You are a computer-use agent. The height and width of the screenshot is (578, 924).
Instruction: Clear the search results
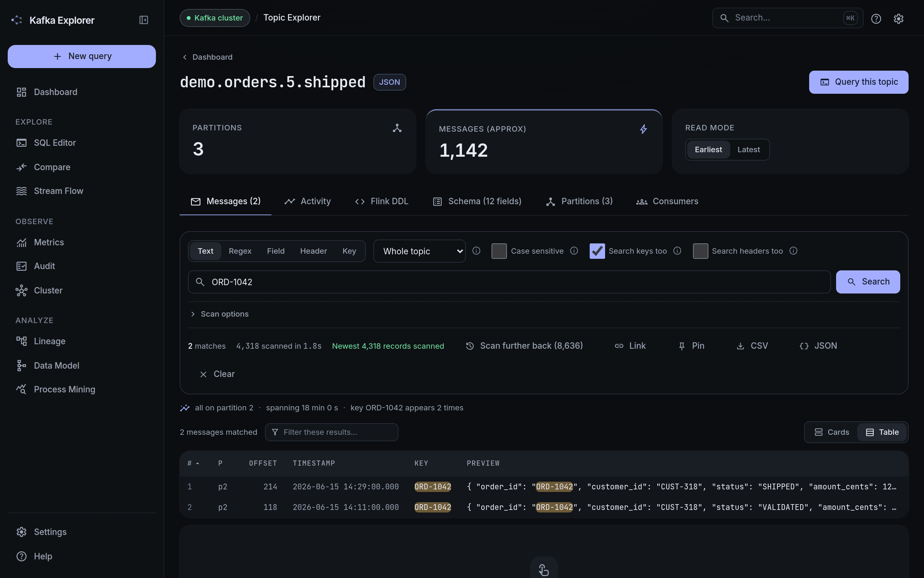(x=217, y=374)
